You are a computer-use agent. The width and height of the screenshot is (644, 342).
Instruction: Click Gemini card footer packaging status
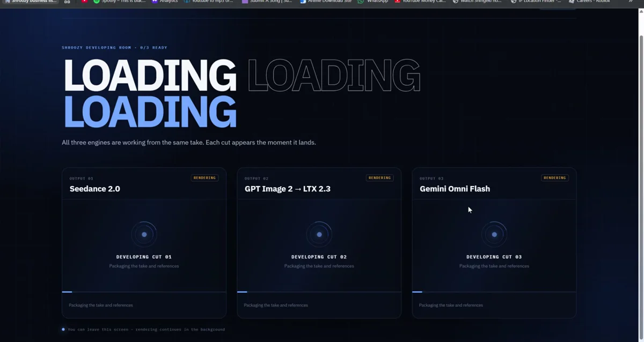(x=451, y=305)
